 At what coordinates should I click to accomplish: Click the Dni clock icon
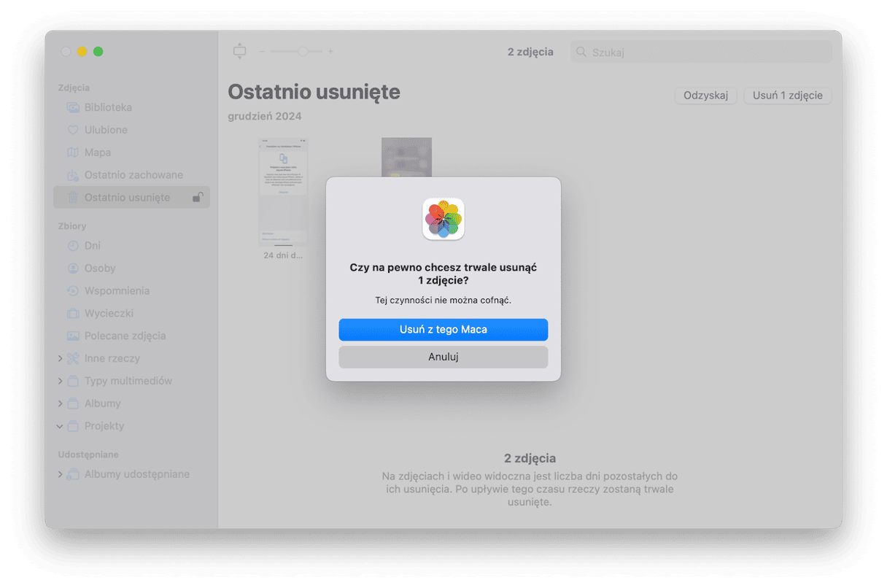[73, 246]
